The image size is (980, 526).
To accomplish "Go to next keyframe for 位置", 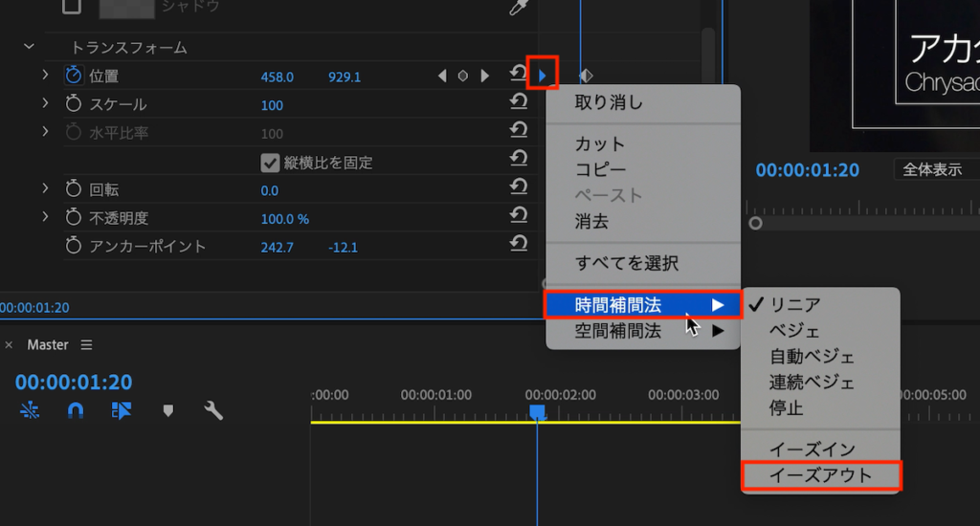I will [x=484, y=77].
